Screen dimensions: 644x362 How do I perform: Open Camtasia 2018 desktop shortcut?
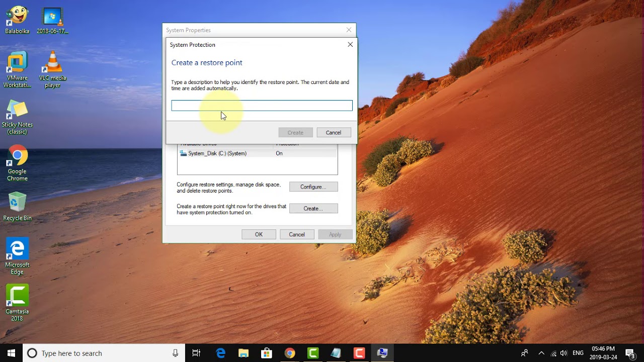tap(17, 303)
